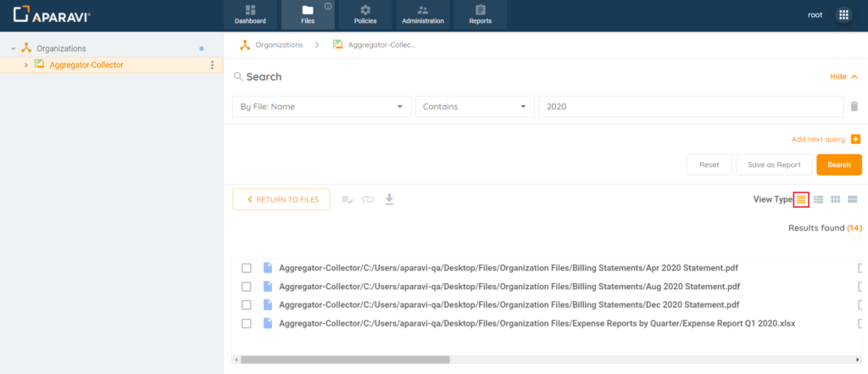
Task: Open the apps grid menu
Action: [x=843, y=15]
